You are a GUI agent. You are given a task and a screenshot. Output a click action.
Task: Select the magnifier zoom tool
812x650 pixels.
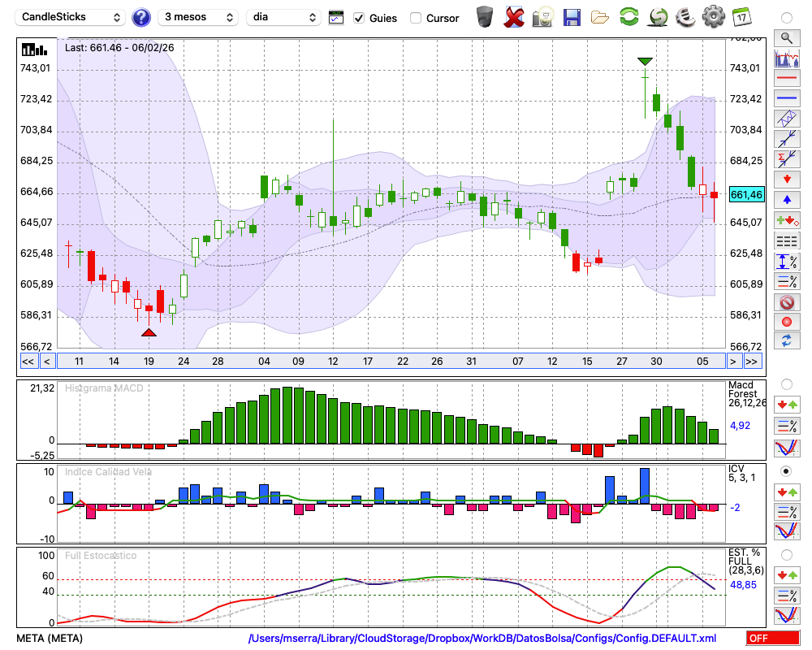click(x=787, y=38)
